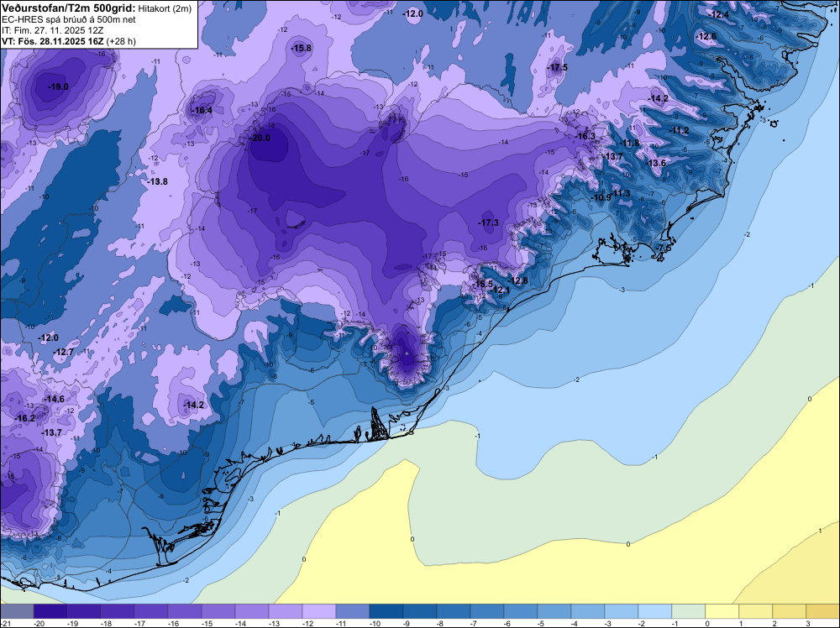Click the legend number -12
This screenshot has height=628, width=840.
[x=307, y=623]
